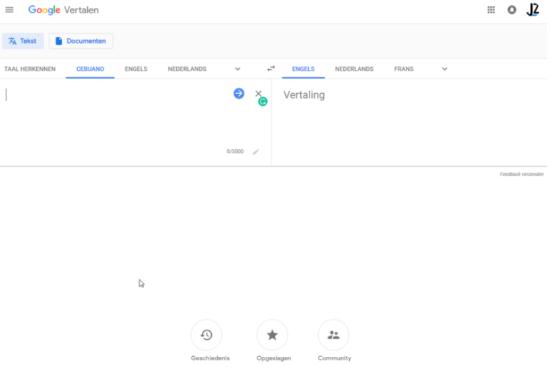Screen dimensions: 550x371
Task: Open Opgeslagen saved translations
Action: pyautogui.click(x=272, y=335)
